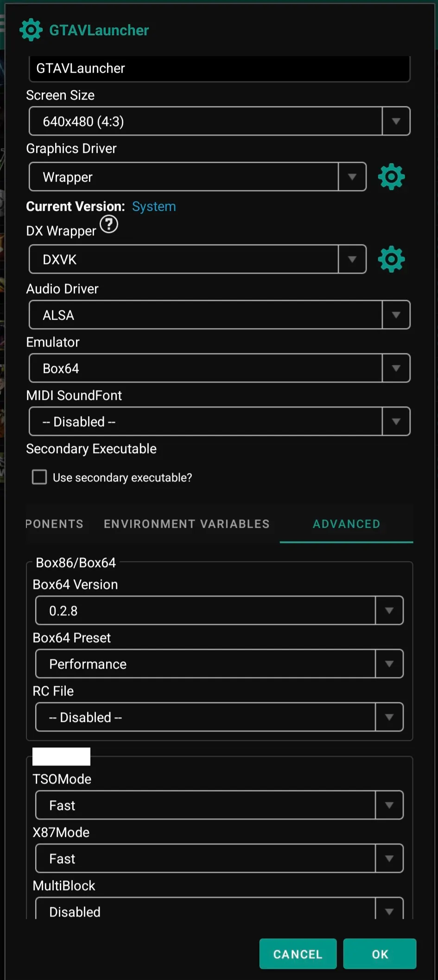Viewport: 438px width, 980px height.
Task: Click the GTAVLauncher title gear icon
Action: coord(31,30)
